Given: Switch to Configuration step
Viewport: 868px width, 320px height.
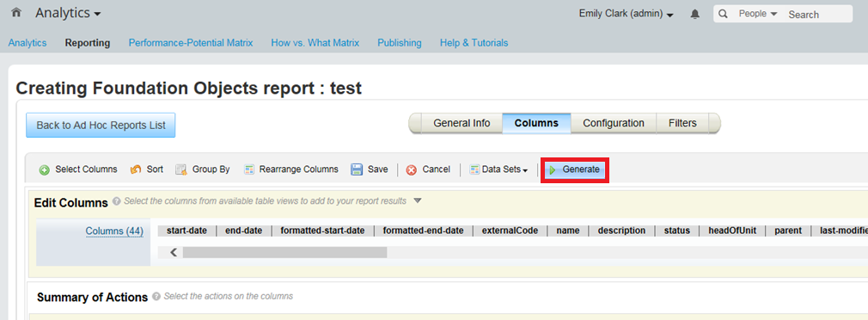Looking at the screenshot, I should 614,123.
